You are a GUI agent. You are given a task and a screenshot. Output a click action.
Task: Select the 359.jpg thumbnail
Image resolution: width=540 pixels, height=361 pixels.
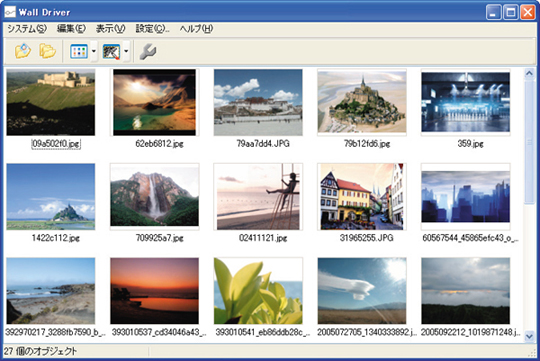[466, 102]
